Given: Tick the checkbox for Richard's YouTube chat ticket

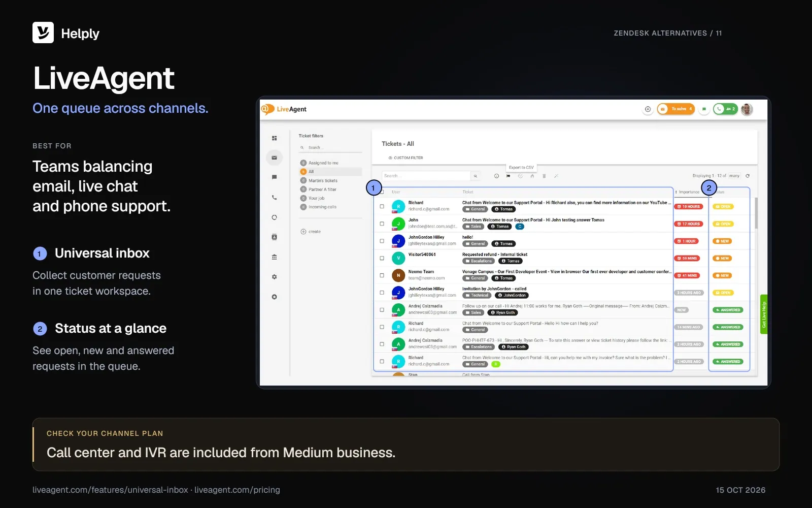Looking at the screenshot, I should pyautogui.click(x=382, y=206).
